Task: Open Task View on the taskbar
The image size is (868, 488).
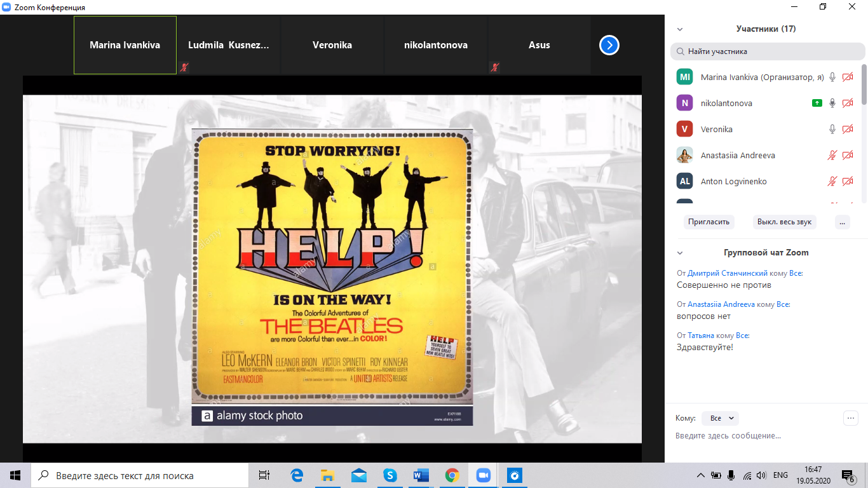Action: tap(264, 475)
